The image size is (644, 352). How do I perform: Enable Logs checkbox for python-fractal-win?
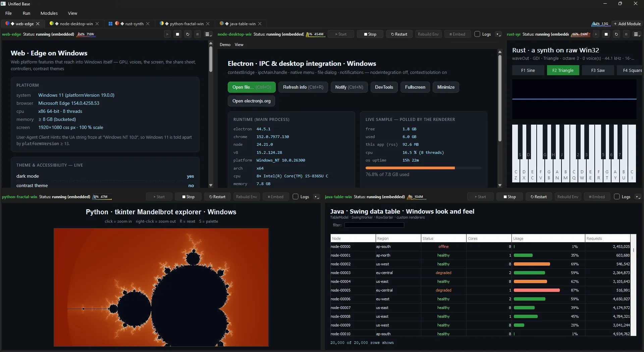296,196
